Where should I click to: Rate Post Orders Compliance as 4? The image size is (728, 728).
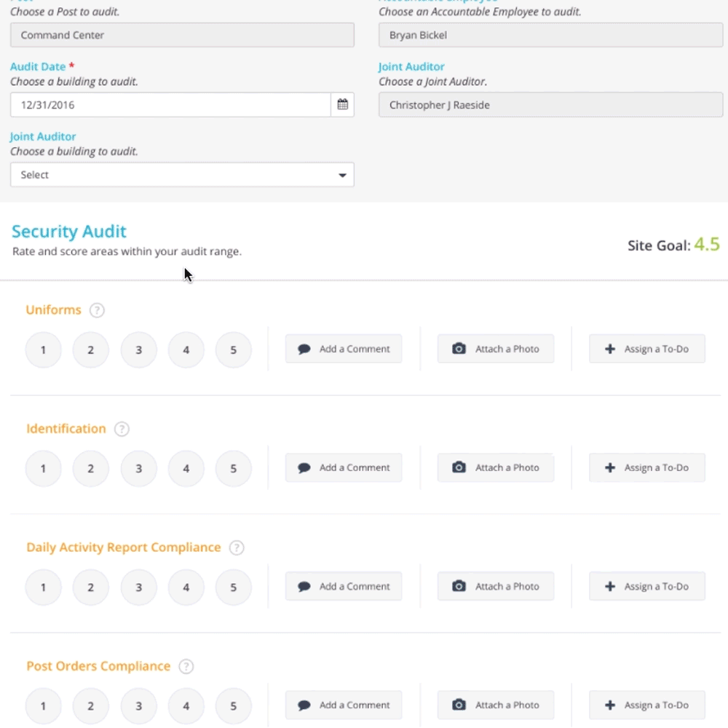tap(186, 706)
